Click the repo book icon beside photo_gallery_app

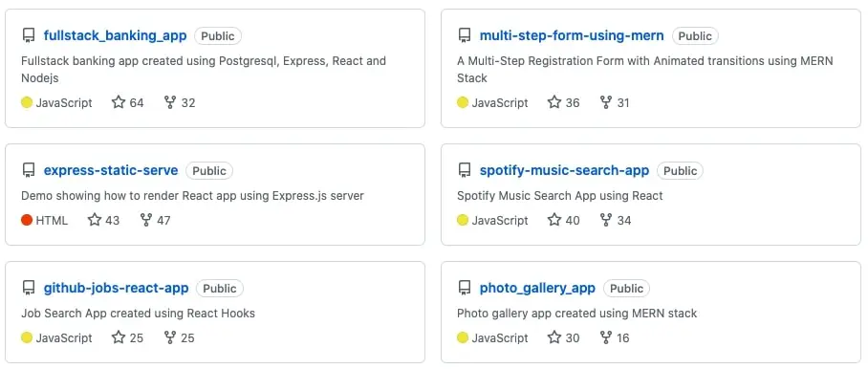pos(464,289)
